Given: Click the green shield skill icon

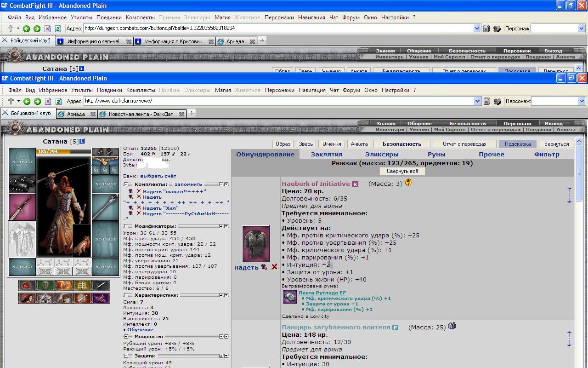Looking at the screenshot, I should click(x=45, y=286).
